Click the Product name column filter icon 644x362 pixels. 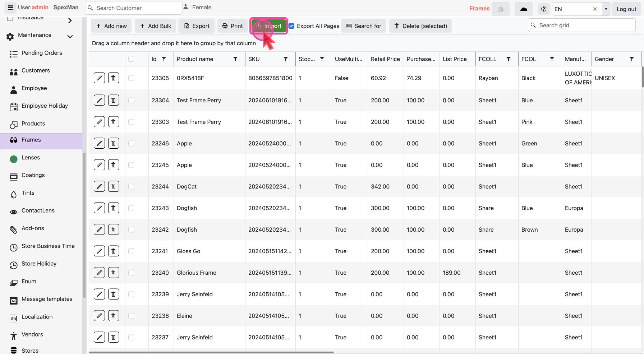click(x=235, y=59)
